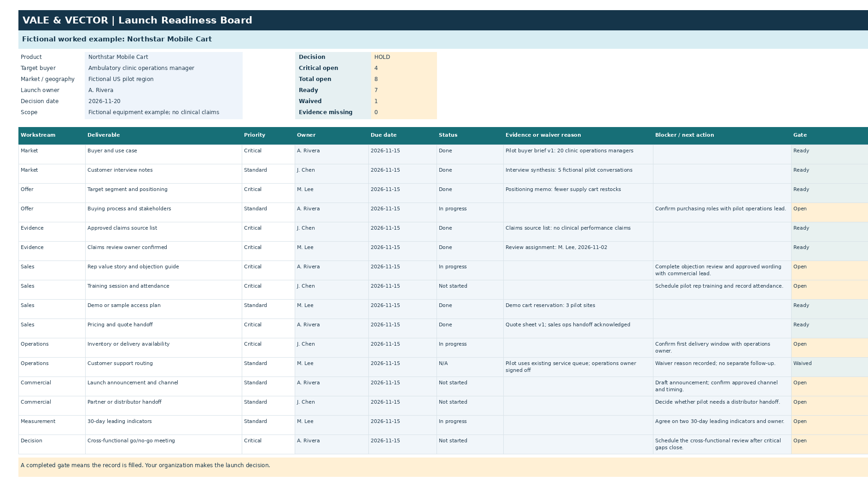Click Decide whether pilot needs distributor handoff
This screenshot has width=868, height=481.
coord(722,406)
